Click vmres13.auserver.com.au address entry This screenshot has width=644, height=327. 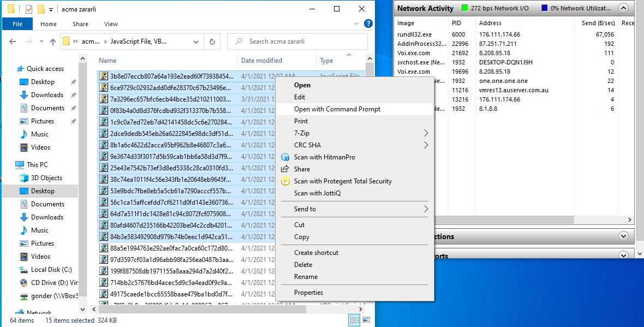click(x=514, y=90)
